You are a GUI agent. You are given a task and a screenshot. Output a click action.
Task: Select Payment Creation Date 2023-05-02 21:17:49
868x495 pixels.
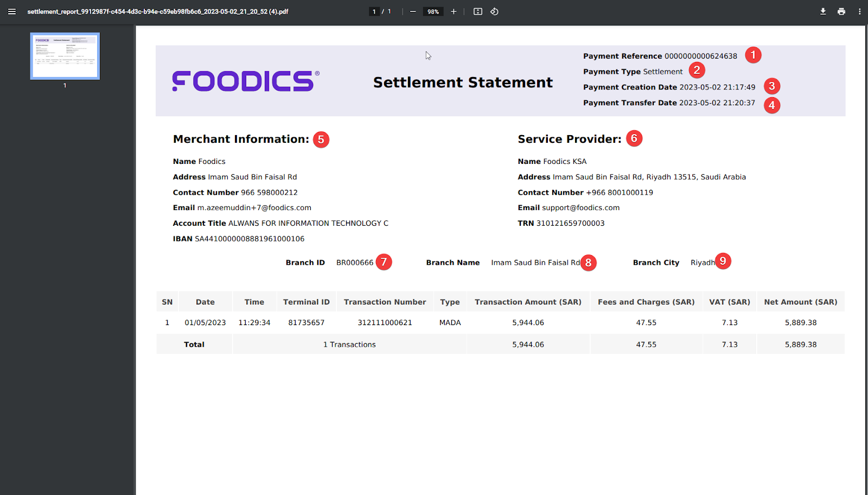point(669,87)
